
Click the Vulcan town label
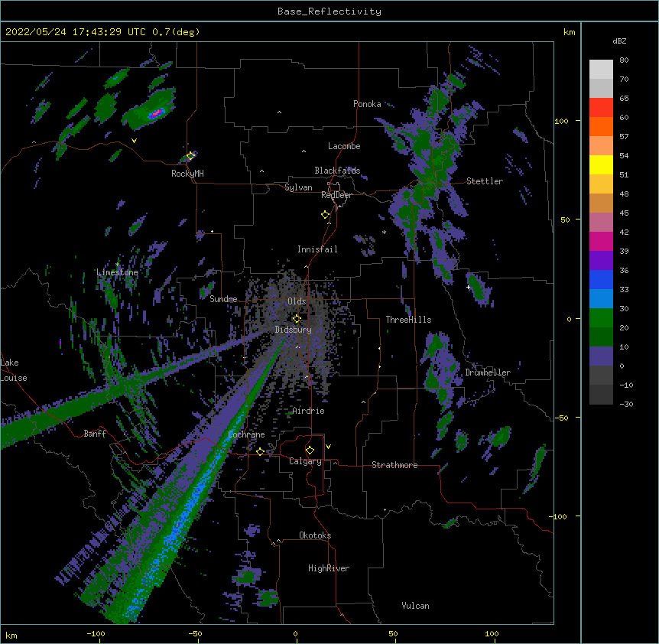point(415,606)
